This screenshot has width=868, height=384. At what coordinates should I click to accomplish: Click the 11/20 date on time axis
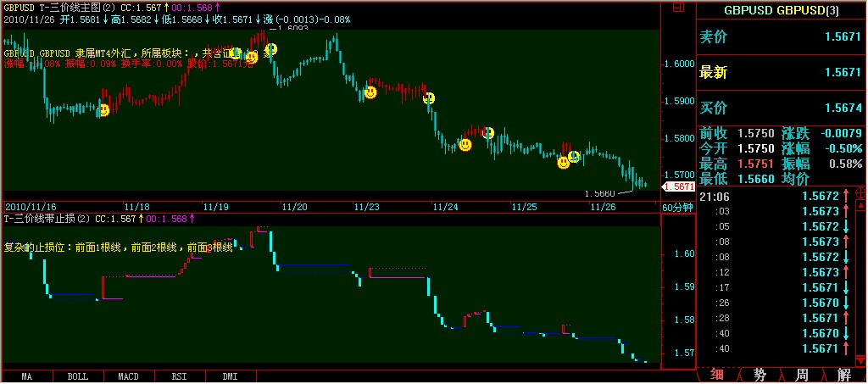[x=294, y=207]
